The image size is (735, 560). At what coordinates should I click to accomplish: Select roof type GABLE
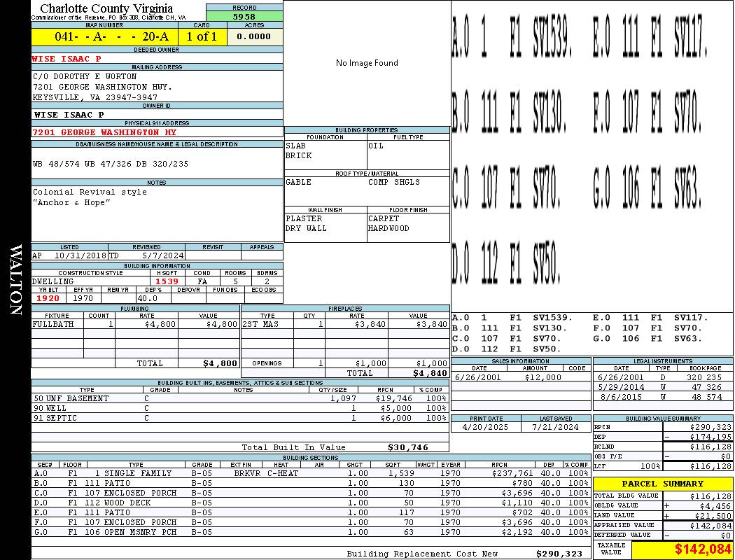point(299,182)
